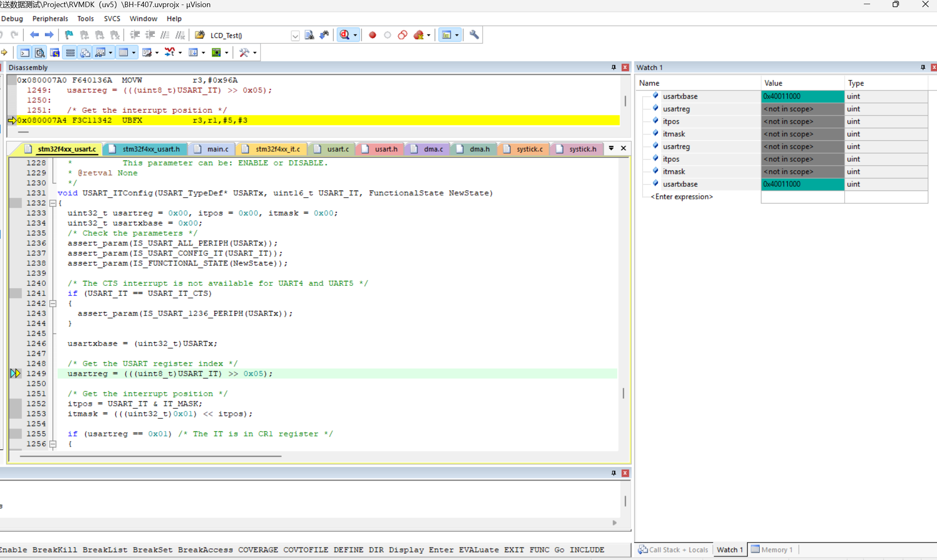Click the Navigate Backwards blue arrow
Image resolution: width=937 pixels, height=560 pixels.
(34, 35)
